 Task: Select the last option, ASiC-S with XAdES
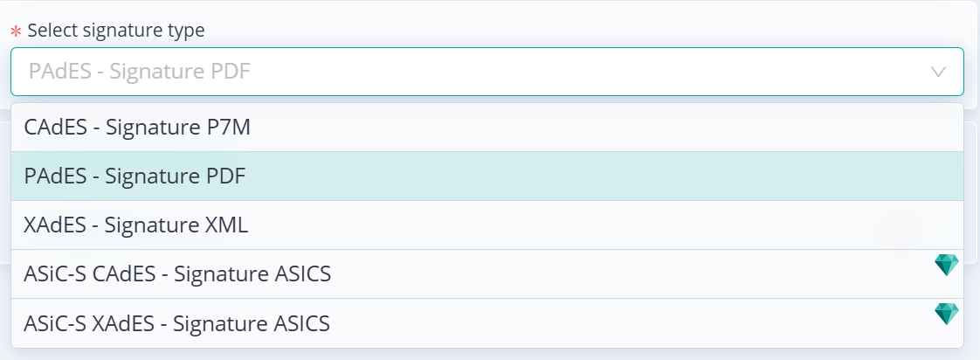click(487, 323)
